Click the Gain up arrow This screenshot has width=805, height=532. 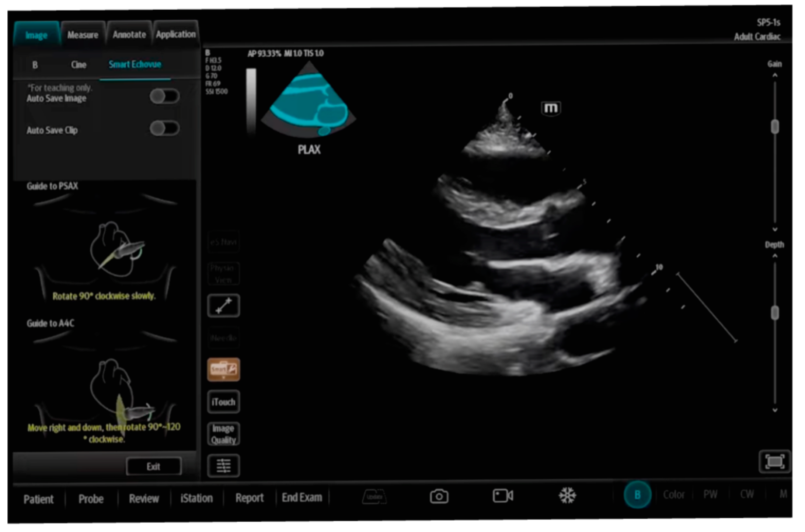(x=775, y=76)
